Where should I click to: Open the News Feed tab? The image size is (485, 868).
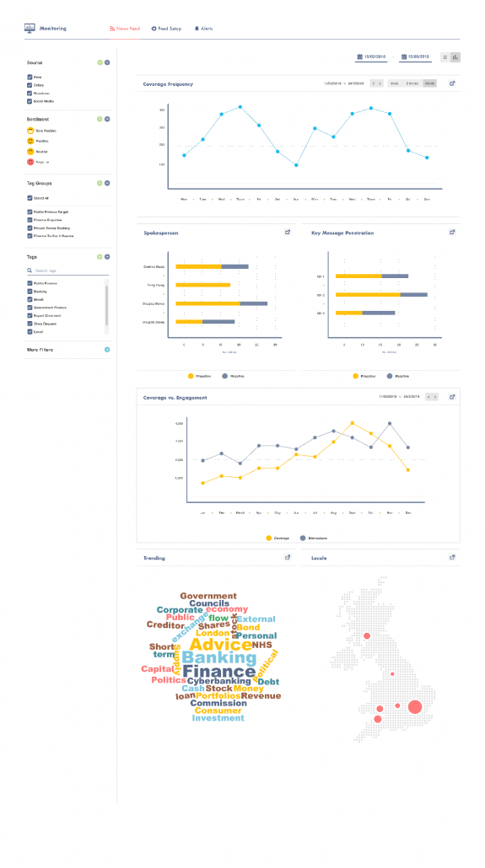pyautogui.click(x=125, y=29)
